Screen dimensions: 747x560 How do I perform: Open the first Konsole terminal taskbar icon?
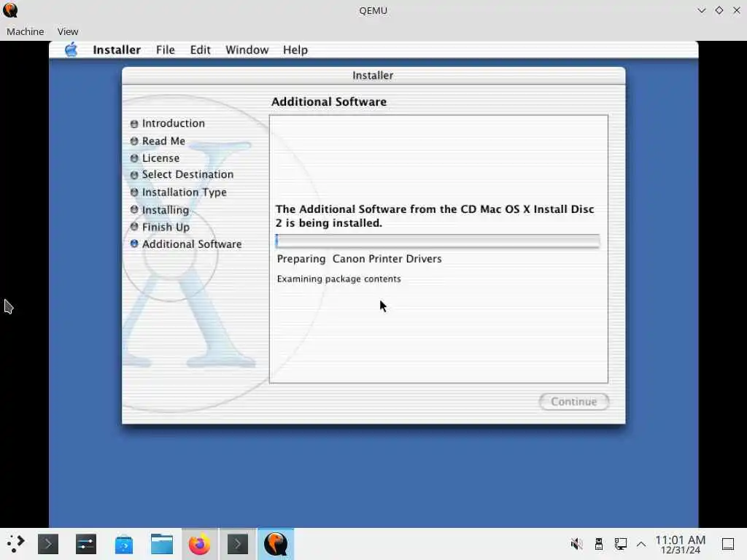click(48, 544)
